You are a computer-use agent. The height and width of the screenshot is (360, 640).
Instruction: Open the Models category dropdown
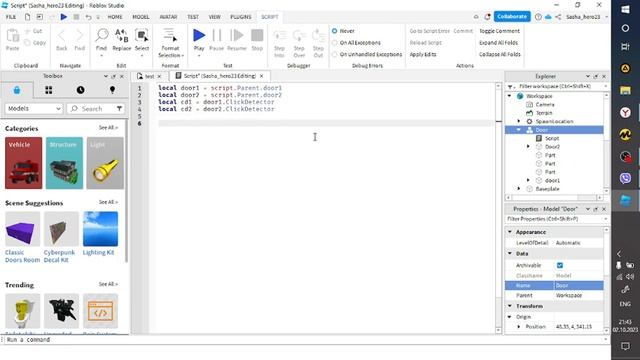pyautogui.click(x=34, y=109)
